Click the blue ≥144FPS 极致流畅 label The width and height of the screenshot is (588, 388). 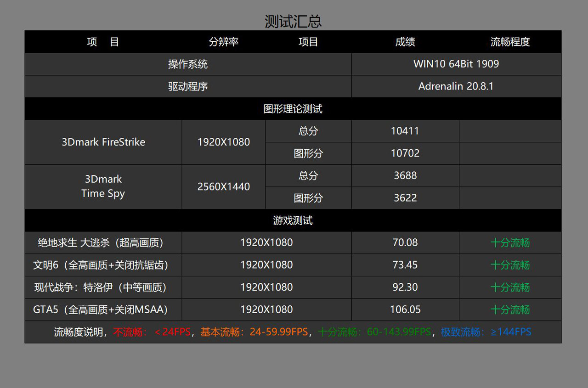coord(511,332)
